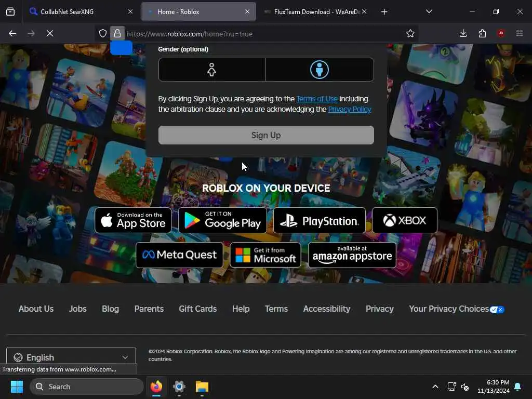Open the Get it from Microsoft badge
The image size is (532, 399).
click(265, 255)
